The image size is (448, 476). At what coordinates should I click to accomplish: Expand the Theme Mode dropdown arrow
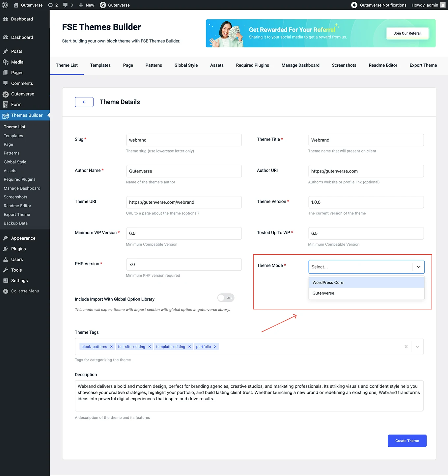[418, 267]
